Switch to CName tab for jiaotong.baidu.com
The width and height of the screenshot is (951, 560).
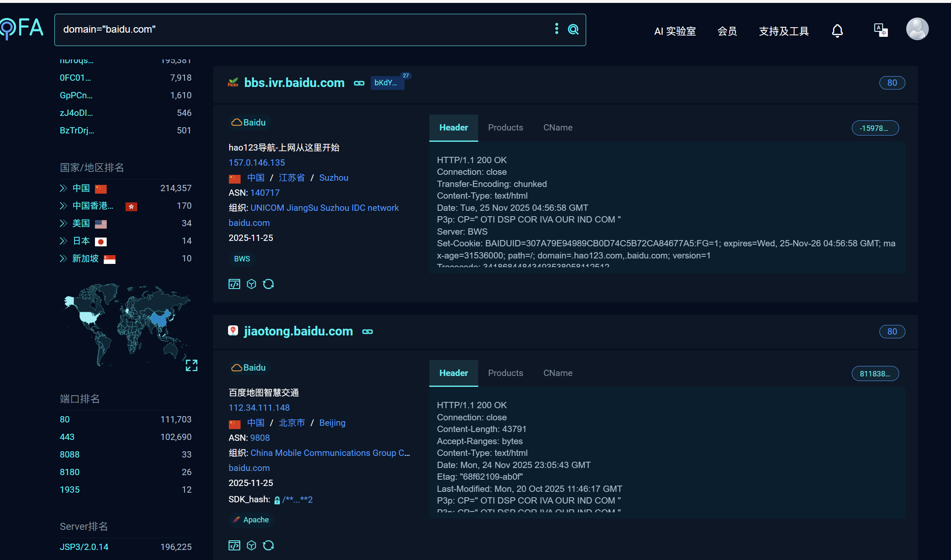[558, 373]
